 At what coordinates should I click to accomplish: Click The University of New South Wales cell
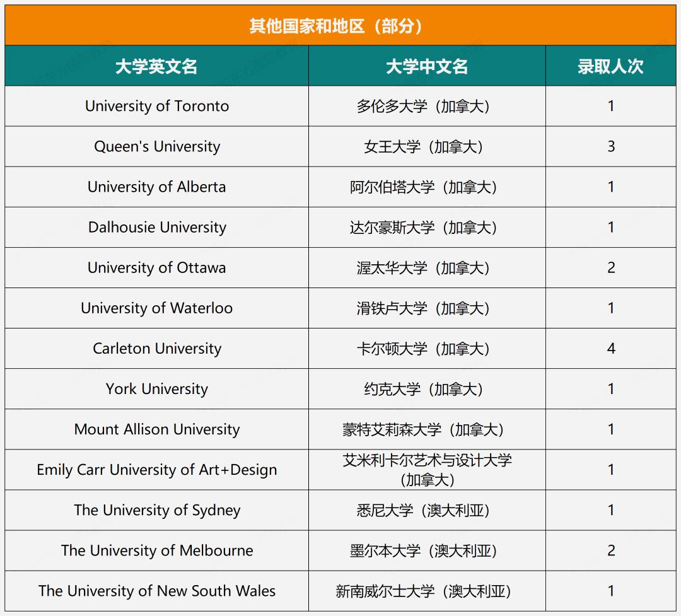click(157, 591)
